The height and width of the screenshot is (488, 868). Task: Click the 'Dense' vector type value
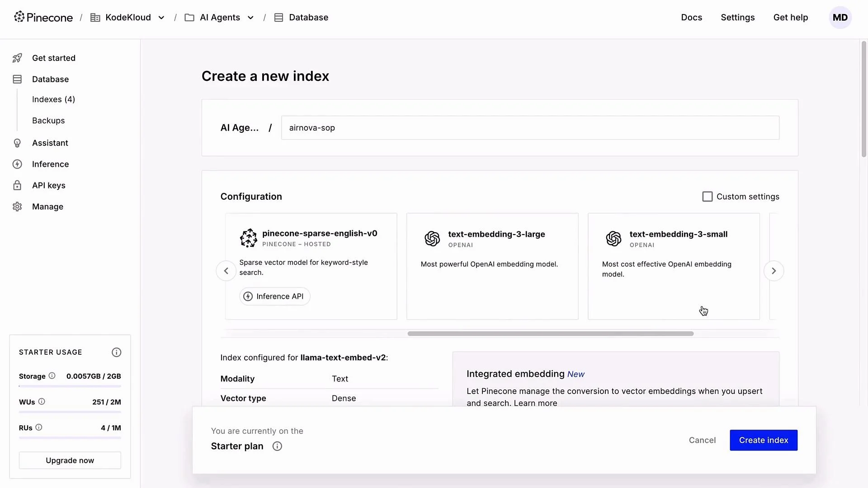click(x=344, y=398)
